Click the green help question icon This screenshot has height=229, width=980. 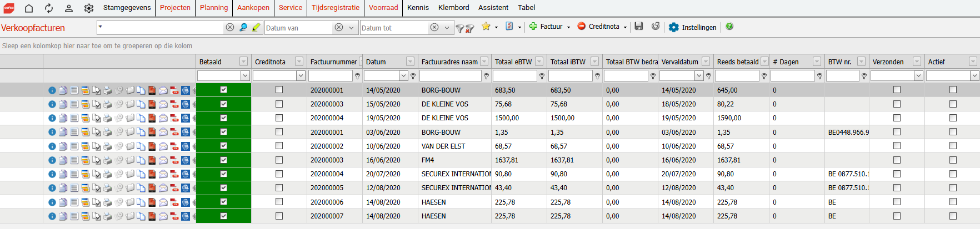pyautogui.click(x=729, y=27)
